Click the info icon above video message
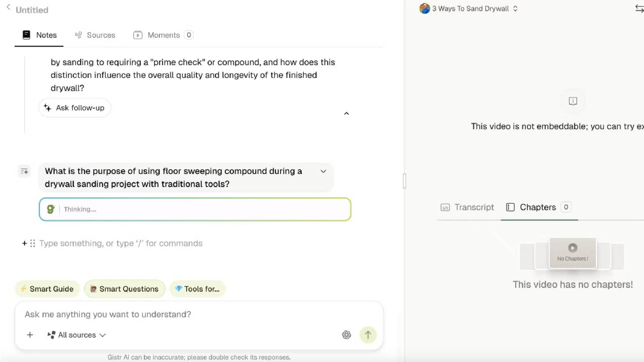 (x=573, y=101)
